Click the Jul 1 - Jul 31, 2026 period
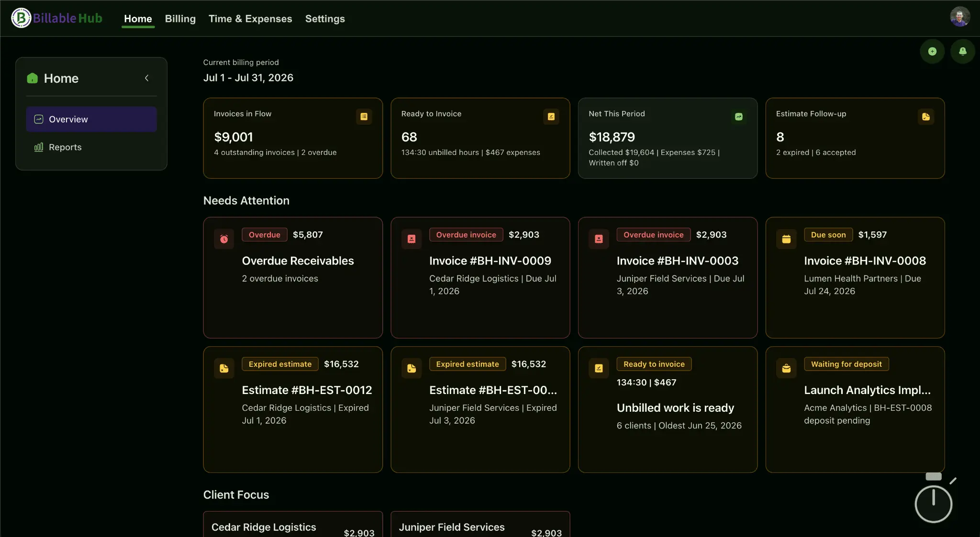 (x=248, y=77)
